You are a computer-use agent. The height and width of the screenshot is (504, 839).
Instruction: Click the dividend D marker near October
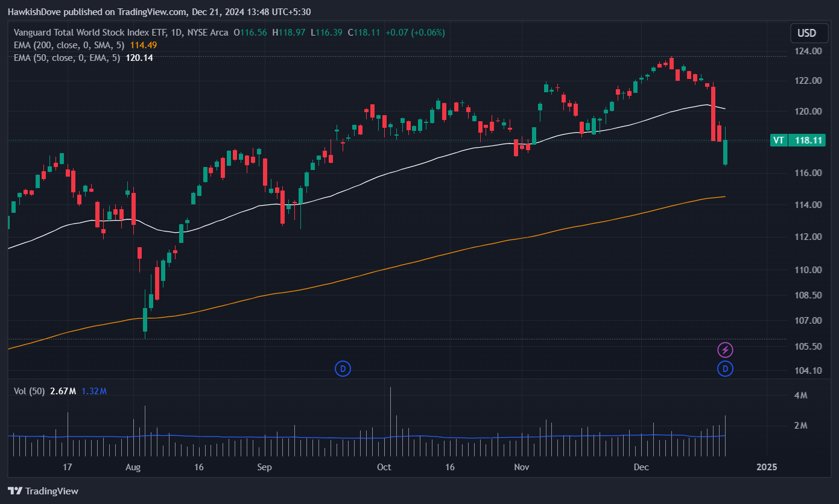click(343, 368)
